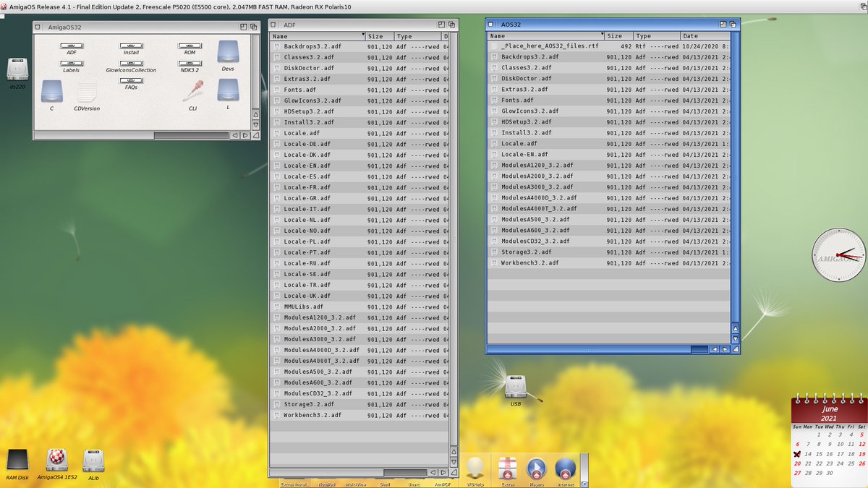Open the NDK3.2 drawer icon
Screen dimensions: 868x488
190,64
